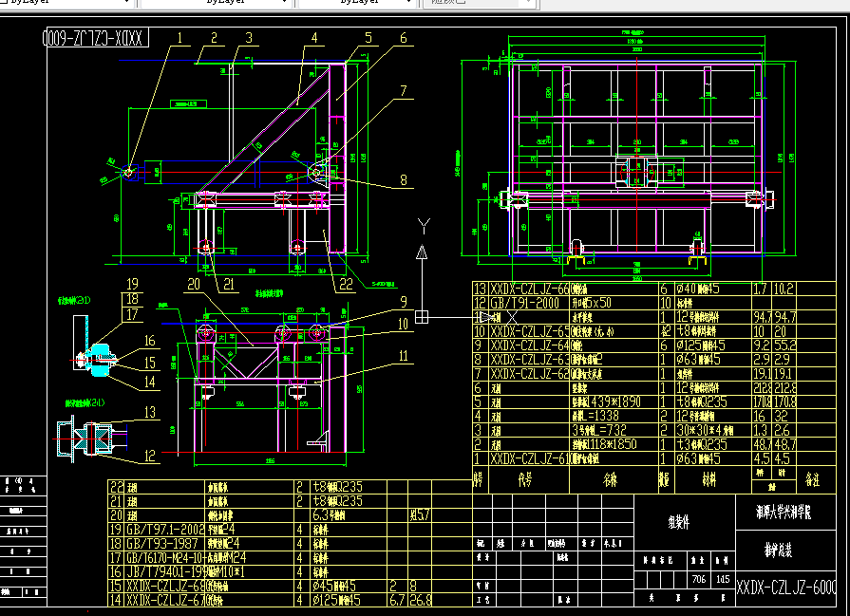Screen dimensions: 850x616
Task: Select balloon number 22 callout
Action: [x=347, y=284]
